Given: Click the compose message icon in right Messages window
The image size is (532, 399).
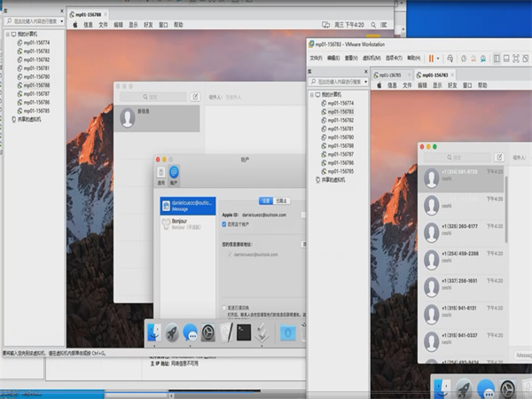Looking at the screenshot, I should point(499,157).
